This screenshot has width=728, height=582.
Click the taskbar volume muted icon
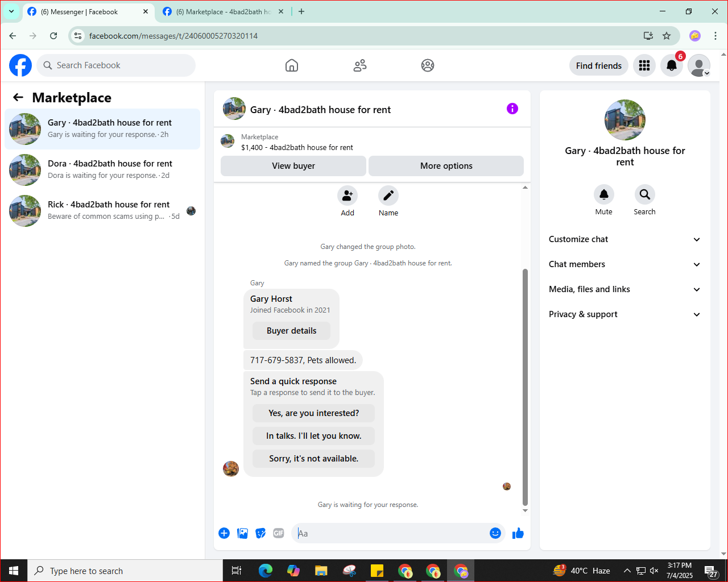[x=654, y=571]
